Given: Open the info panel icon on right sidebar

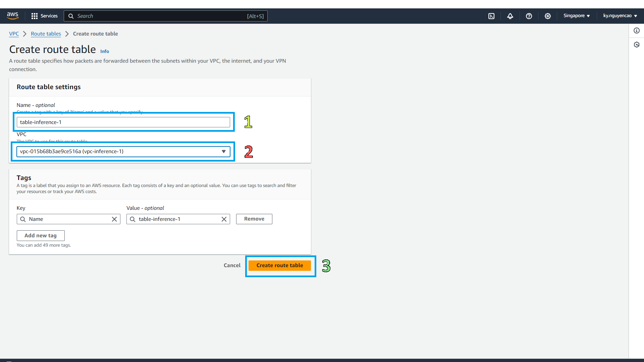Looking at the screenshot, I should click(637, 31).
